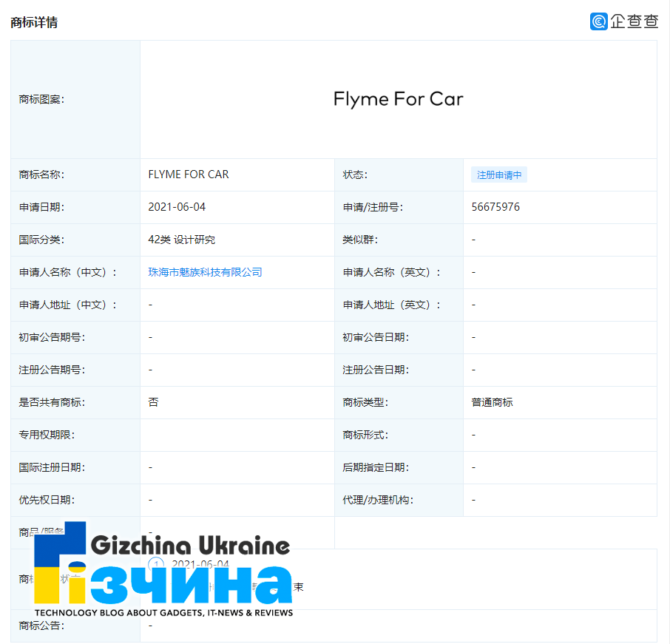Viewport: 670px width, 644px height.
Task: Click the registration number 56675976
Action: click(496, 207)
